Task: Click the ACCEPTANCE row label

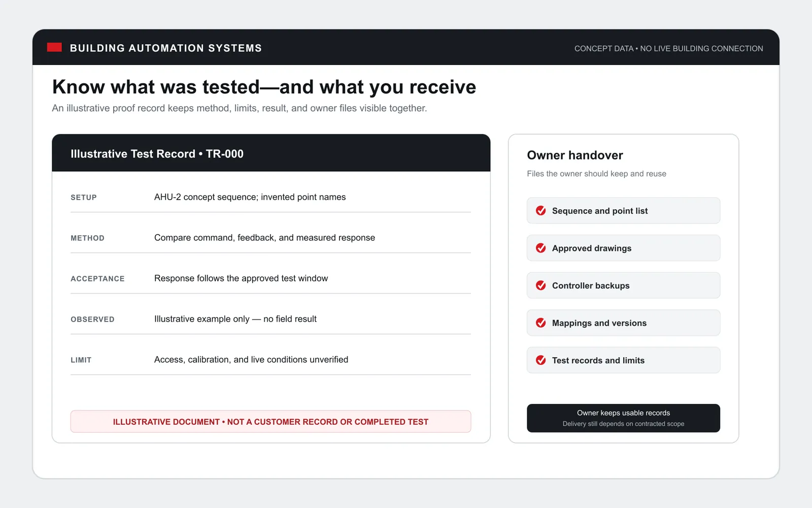Action: pyautogui.click(x=97, y=278)
